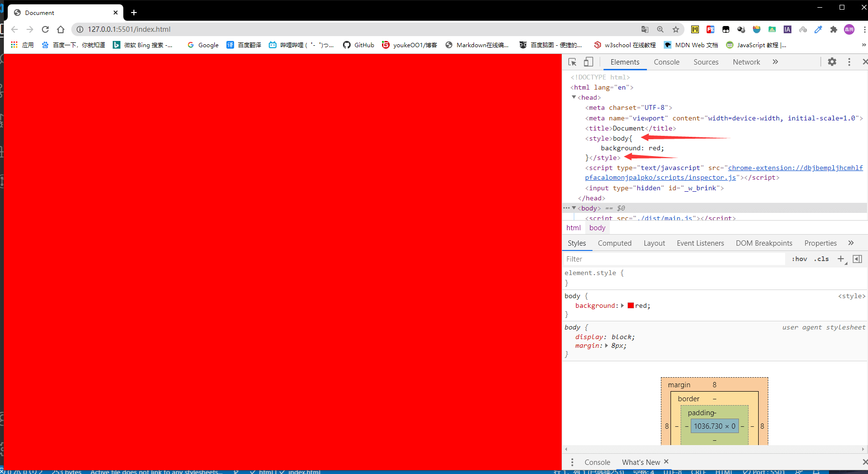Open the w3school bookmark
The width and height of the screenshot is (868, 474).
[x=624, y=45]
